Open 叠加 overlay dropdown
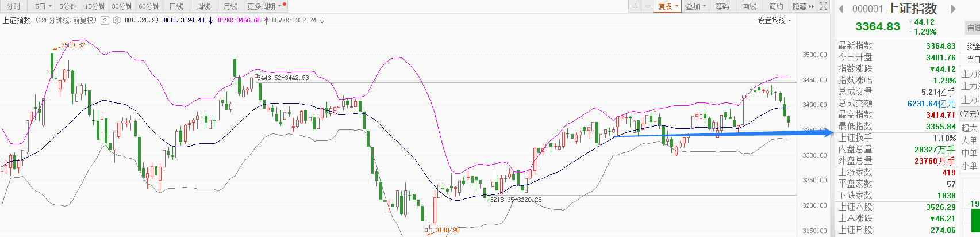The width and height of the screenshot is (980, 237). coord(695,6)
